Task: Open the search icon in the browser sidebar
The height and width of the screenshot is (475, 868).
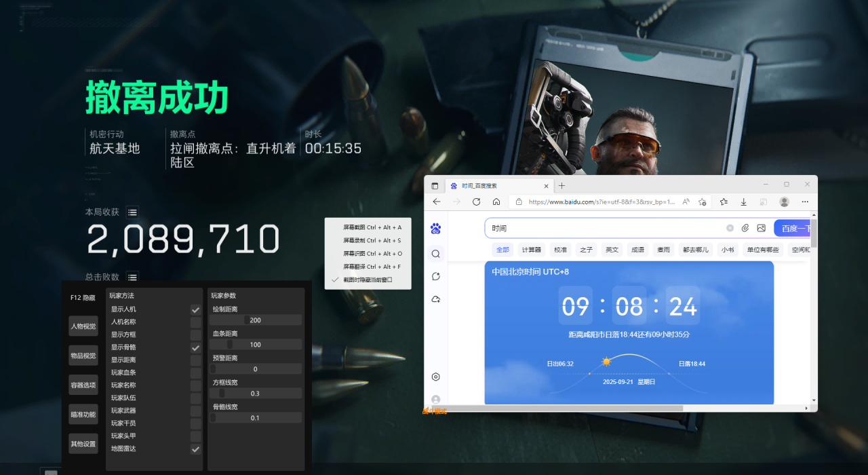Action: click(x=435, y=254)
